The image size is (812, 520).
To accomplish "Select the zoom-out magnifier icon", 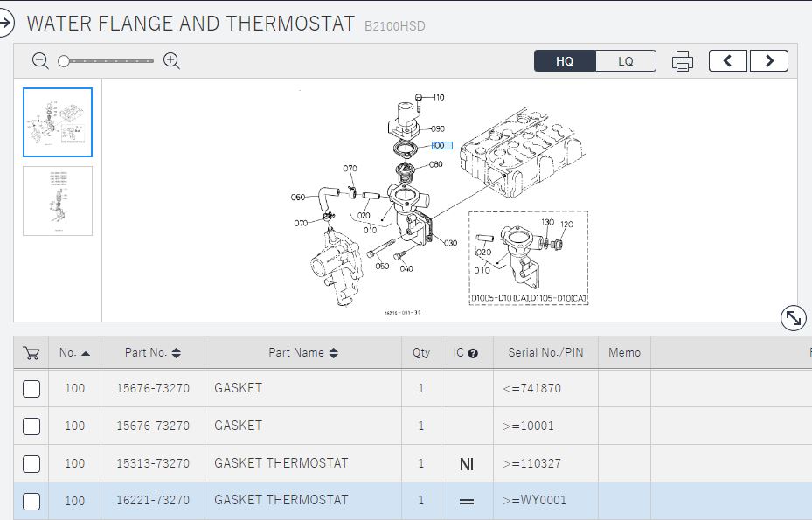I will [x=39, y=61].
